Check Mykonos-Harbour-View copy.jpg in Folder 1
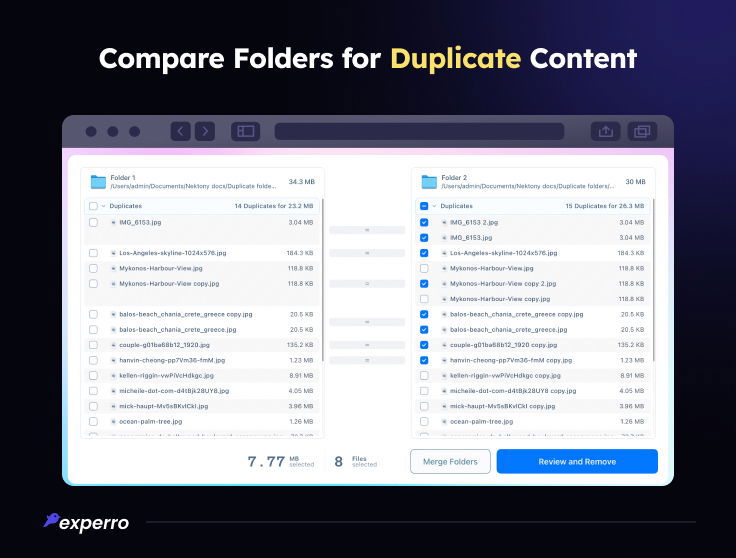736x558 pixels. point(93,284)
